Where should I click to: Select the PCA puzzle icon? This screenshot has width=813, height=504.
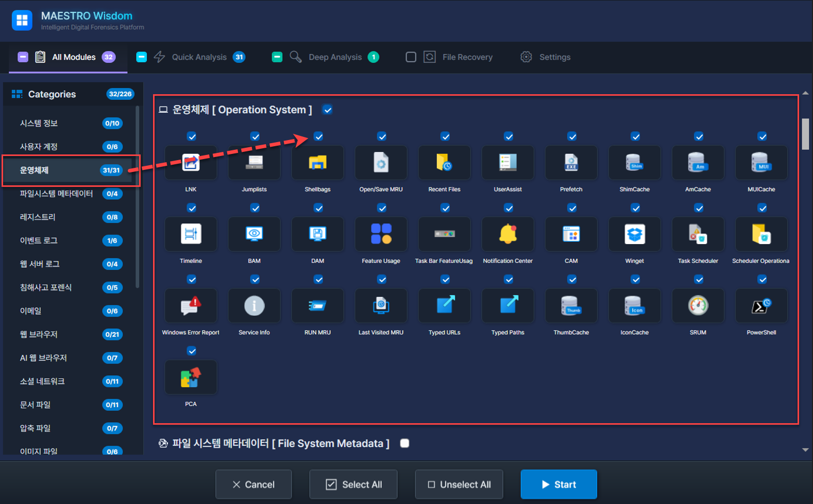click(191, 377)
